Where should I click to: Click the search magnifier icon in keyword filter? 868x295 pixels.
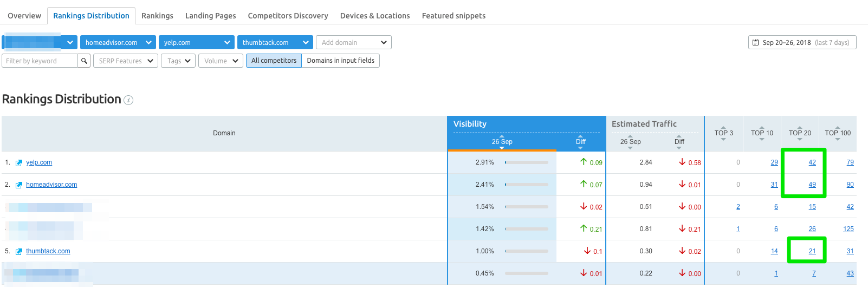84,61
